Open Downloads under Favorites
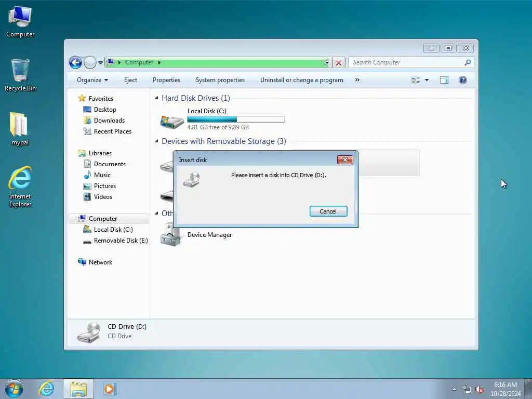The height and width of the screenshot is (399, 532). pos(109,121)
